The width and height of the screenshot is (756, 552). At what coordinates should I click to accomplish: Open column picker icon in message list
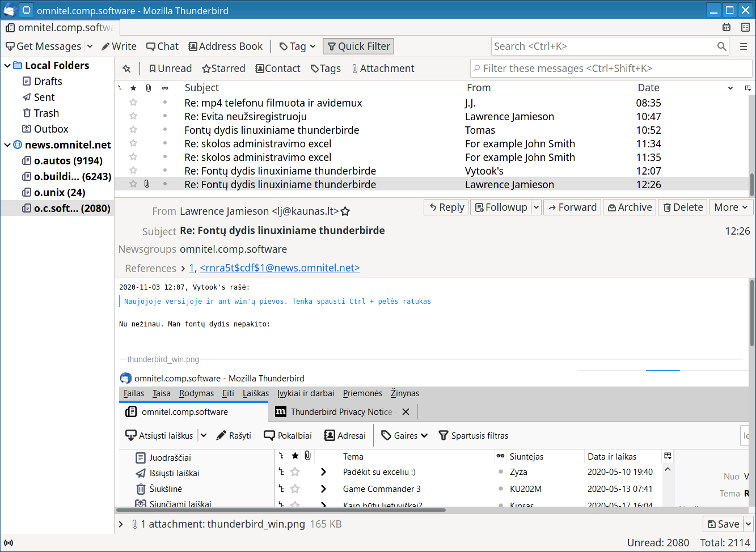[x=747, y=88]
